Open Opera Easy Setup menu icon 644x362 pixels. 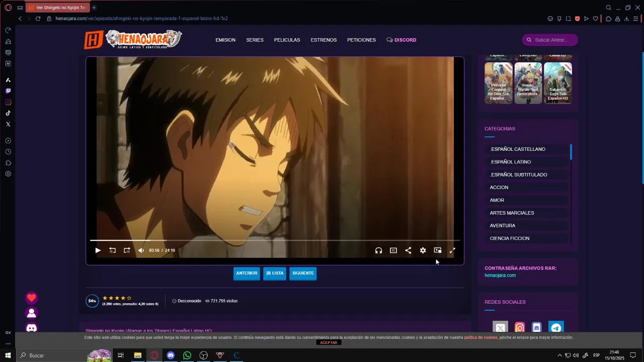636,19
